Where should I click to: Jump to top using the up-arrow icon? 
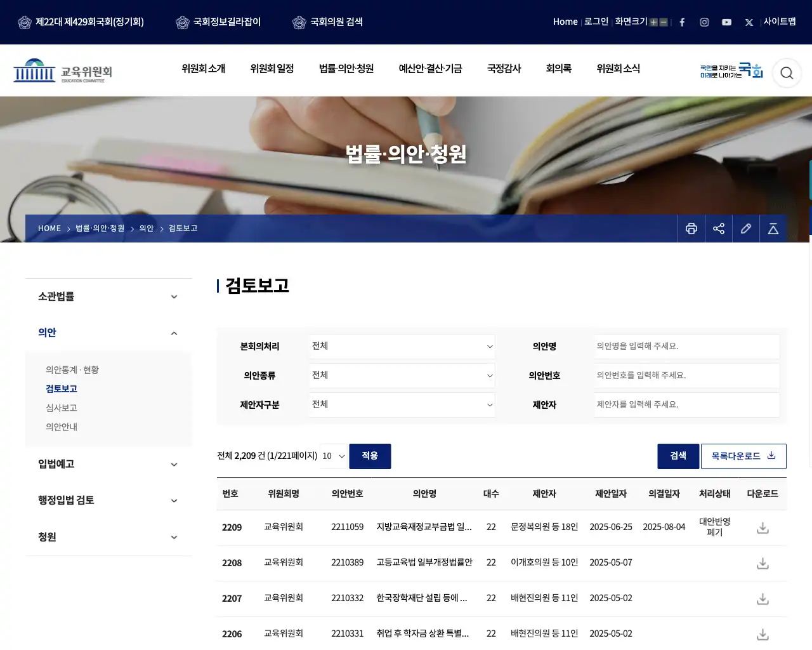pos(773,229)
